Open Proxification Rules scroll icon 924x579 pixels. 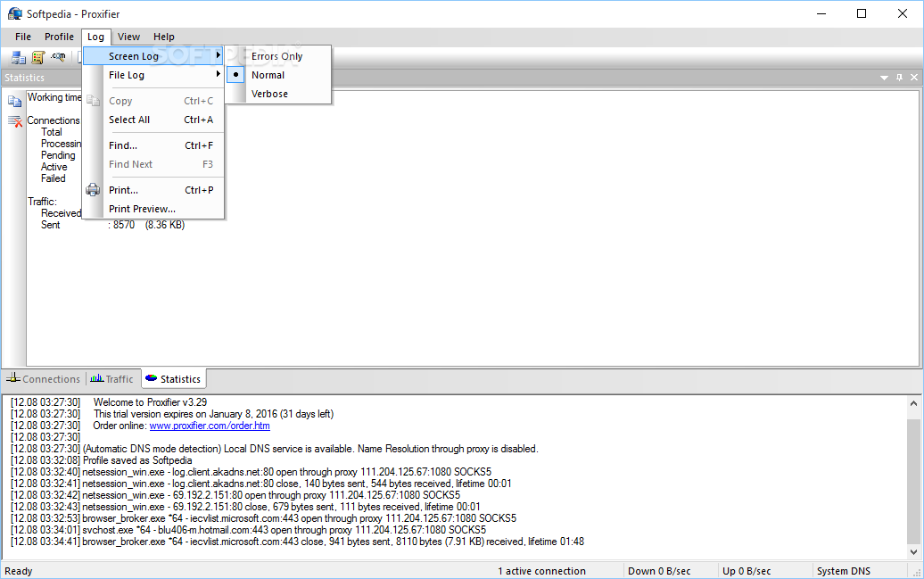click(38, 58)
